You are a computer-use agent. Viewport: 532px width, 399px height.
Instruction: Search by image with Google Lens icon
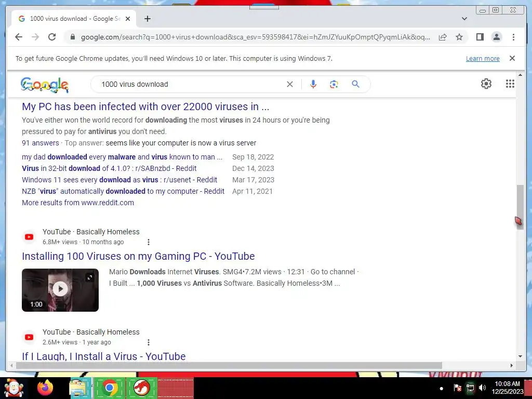334,84
